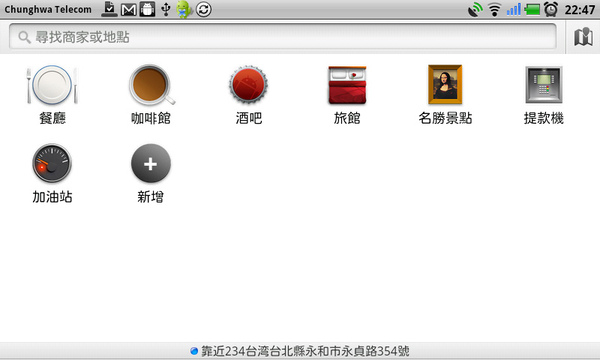600x360 pixels.
Task: Tap the download complete notification icon
Action: point(109,9)
